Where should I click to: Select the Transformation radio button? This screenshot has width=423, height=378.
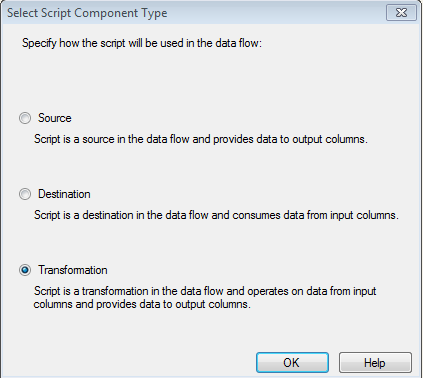25,270
